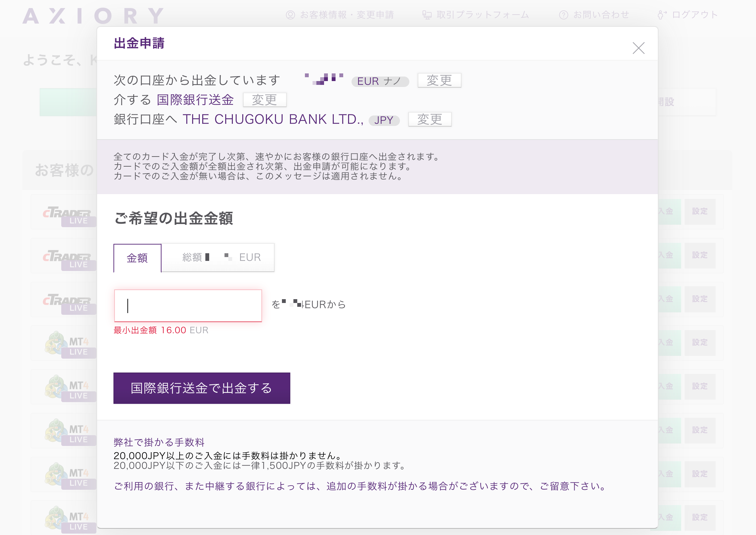Click 設定 on the first MT4 row

point(700,343)
